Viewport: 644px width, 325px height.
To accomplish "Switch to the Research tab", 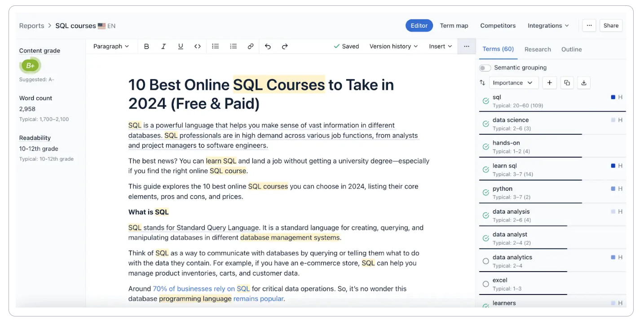I will 538,49.
